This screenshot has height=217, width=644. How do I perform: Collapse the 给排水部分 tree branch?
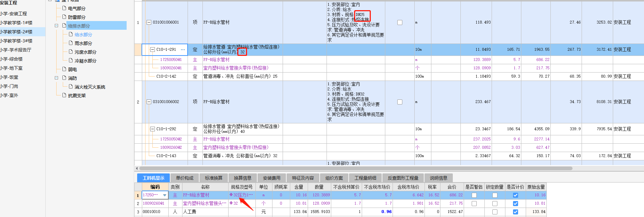[x=56, y=26]
